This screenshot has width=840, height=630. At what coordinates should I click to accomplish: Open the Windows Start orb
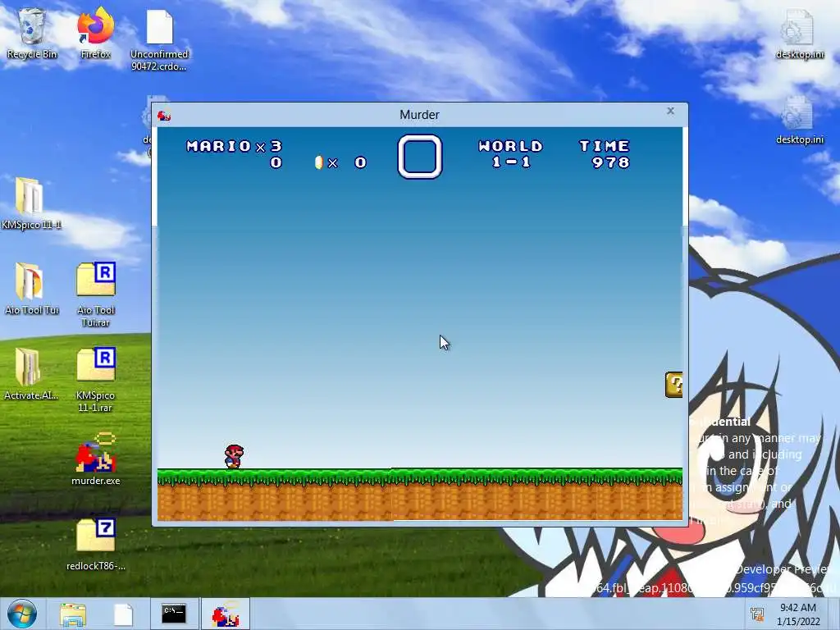pos(22,614)
